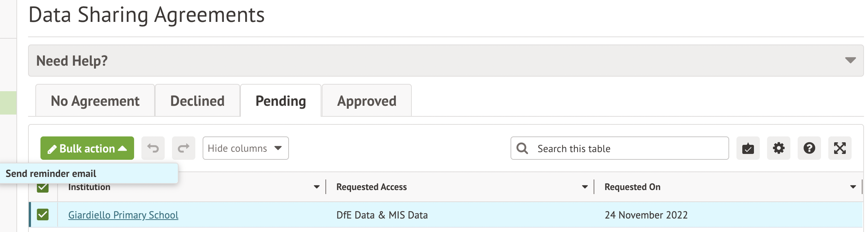Open Requested Access column menu

(584, 187)
